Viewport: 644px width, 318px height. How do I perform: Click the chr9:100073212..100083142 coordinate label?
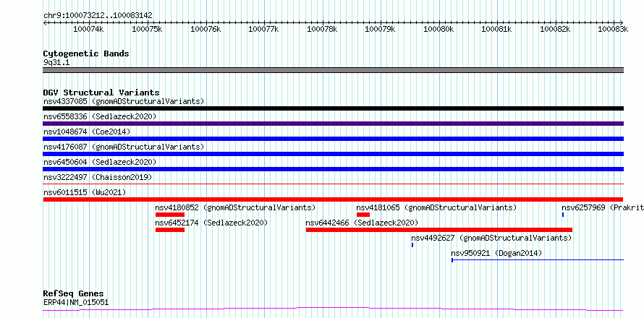pyautogui.click(x=98, y=15)
